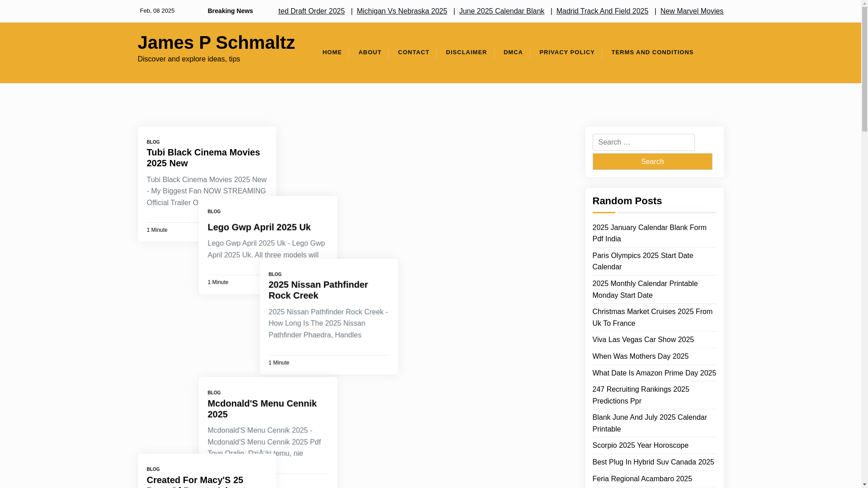Screen dimensions: 868x488
Task: Click BLOG category above Tubi Black Cinema
Action: coord(153,142)
